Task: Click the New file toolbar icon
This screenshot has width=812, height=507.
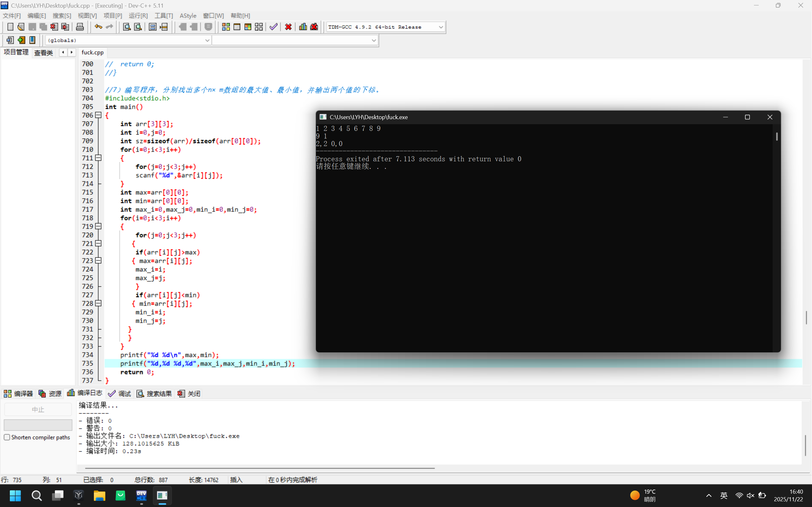Action: click(10, 27)
